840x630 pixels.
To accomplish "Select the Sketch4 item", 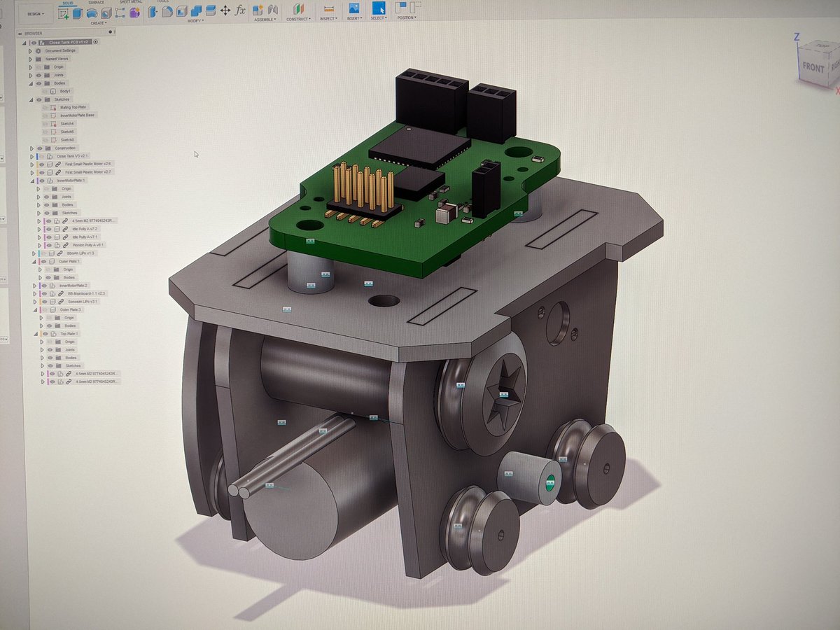I will point(67,124).
